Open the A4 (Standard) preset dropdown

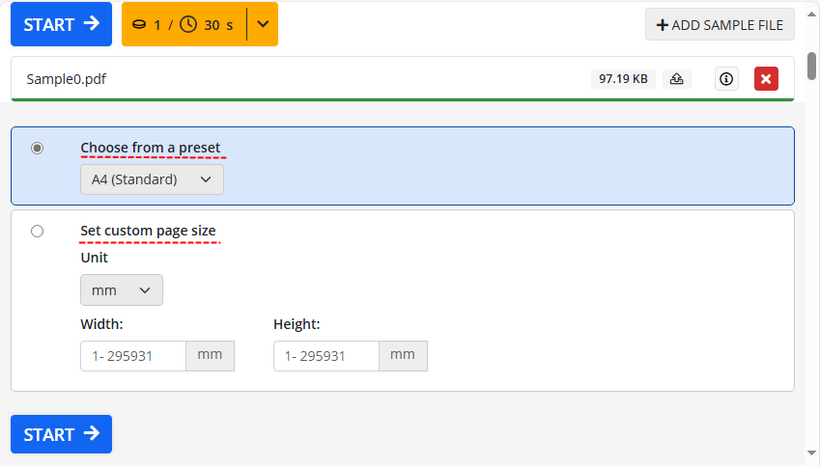click(x=152, y=180)
